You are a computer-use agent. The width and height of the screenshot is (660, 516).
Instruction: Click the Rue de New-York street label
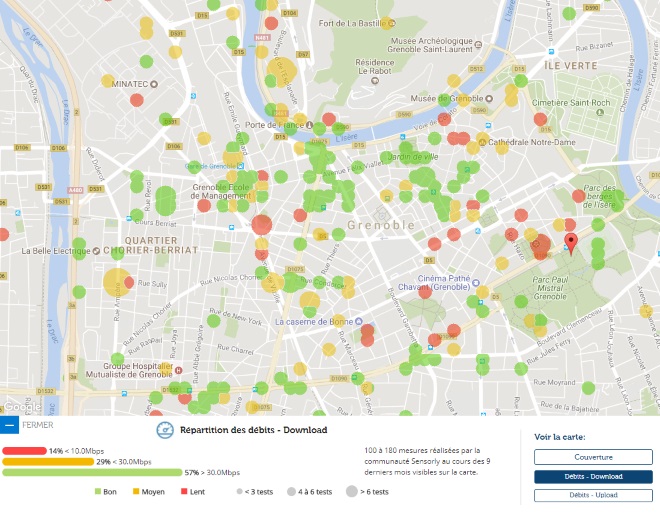(x=236, y=317)
